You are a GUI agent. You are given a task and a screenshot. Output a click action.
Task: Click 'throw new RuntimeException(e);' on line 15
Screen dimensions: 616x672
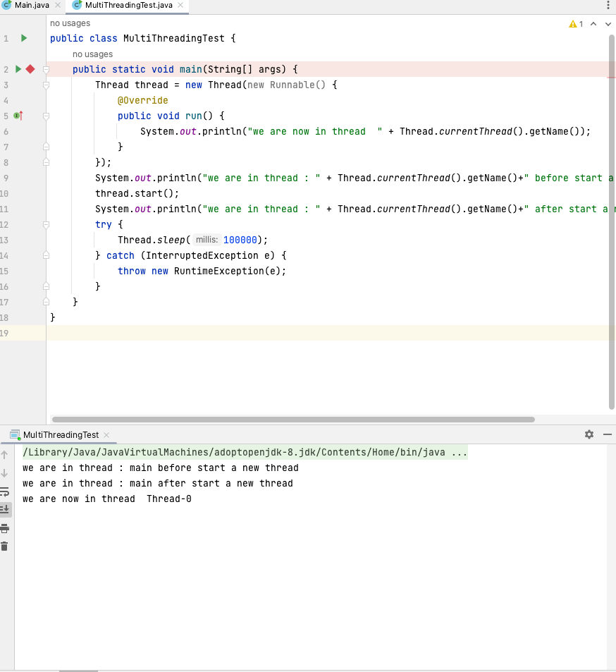point(202,271)
